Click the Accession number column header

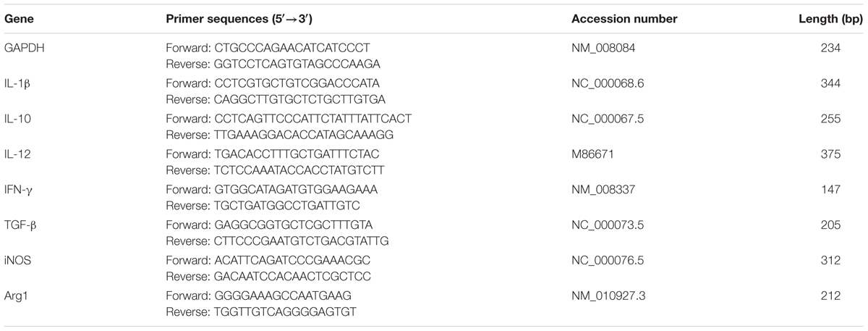[x=624, y=19]
